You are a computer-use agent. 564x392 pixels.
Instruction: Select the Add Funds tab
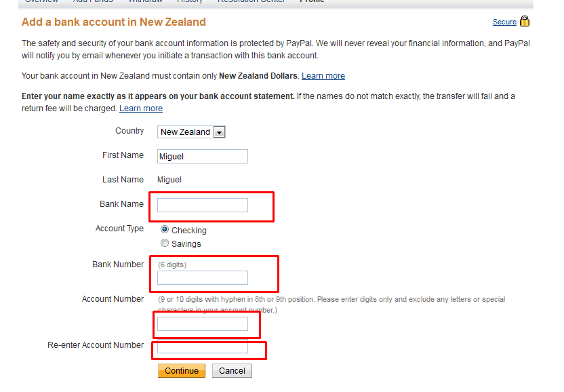(93, 2)
